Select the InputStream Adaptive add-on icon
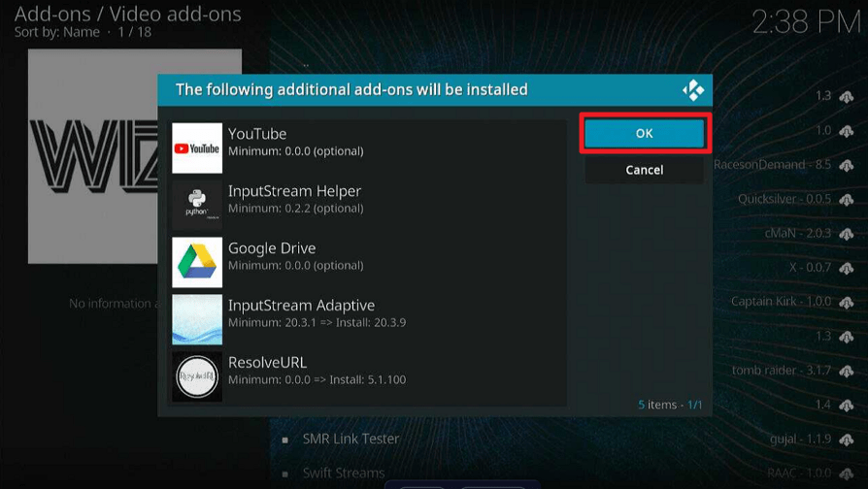The width and height of the screenshot is (868, 489). (x=197, y=320)
